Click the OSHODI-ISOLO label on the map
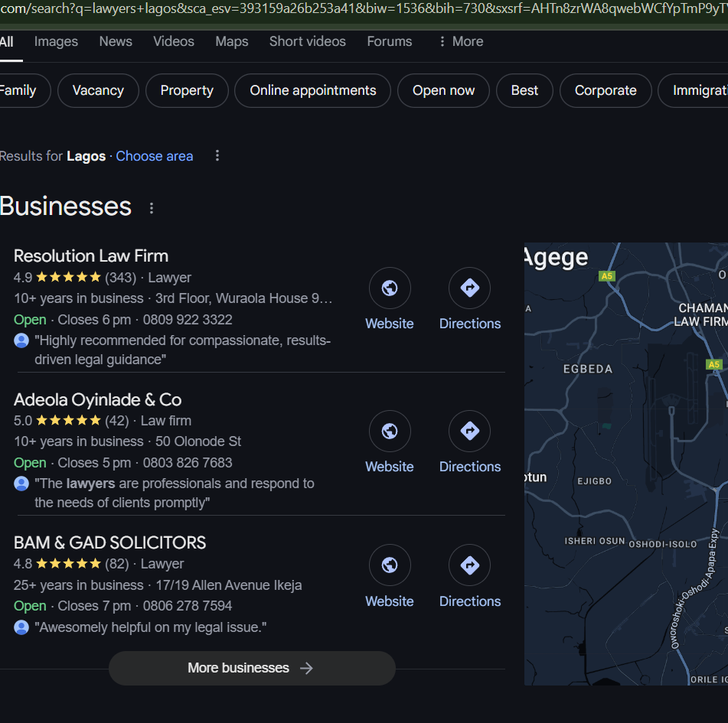 (x=662, y=544)
